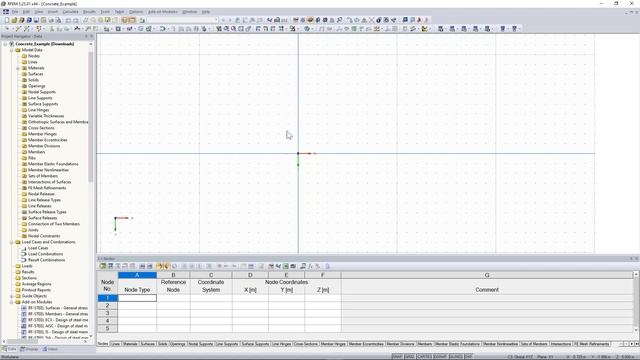
Task: Select Printout Reports in the tree
Action: point(36,290)
